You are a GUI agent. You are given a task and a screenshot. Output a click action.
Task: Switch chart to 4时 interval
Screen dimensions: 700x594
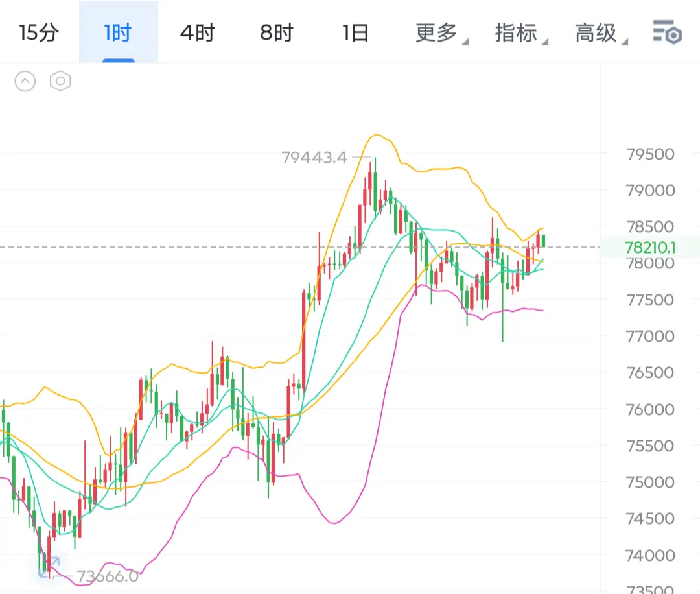(197, 32)
